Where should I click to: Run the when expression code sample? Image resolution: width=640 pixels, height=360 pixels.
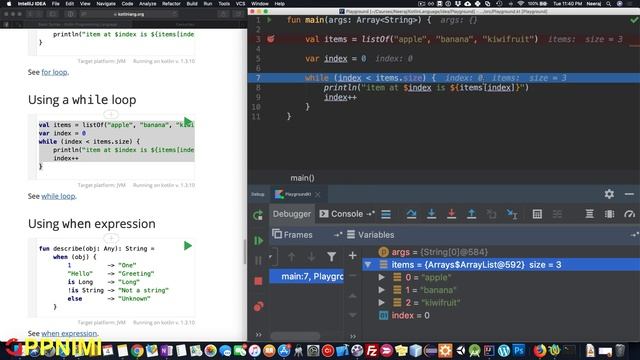pyautogui.click(x=188, y=246)
